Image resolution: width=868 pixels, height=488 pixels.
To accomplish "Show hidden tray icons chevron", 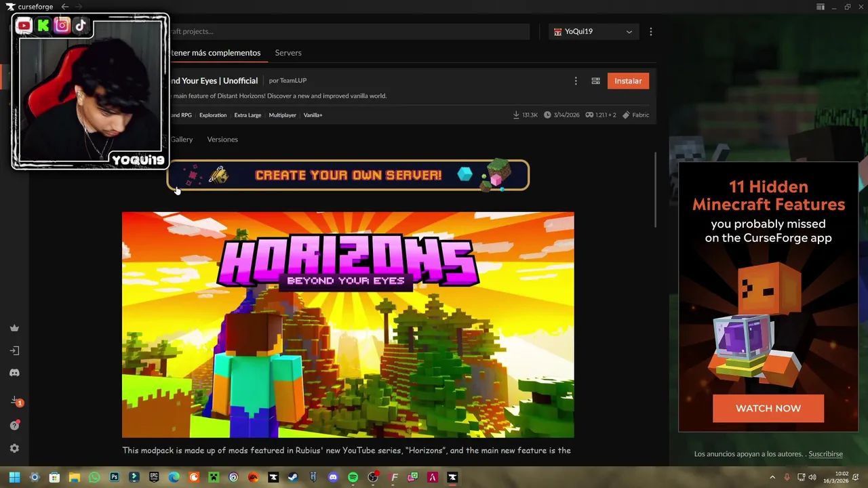I will click(772, 477).
